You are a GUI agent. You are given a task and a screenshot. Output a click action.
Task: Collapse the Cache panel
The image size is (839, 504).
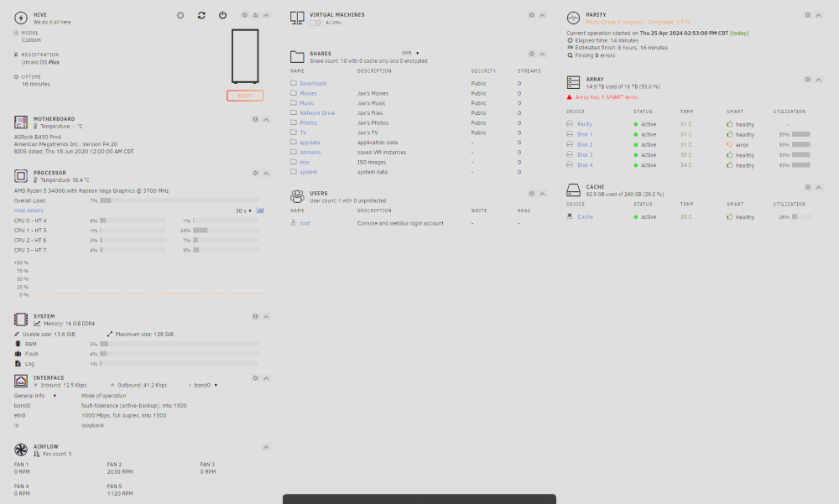coord(818,187)
